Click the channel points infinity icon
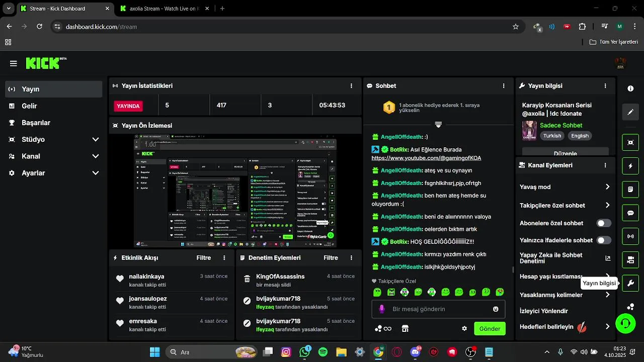 click(383, 329)
